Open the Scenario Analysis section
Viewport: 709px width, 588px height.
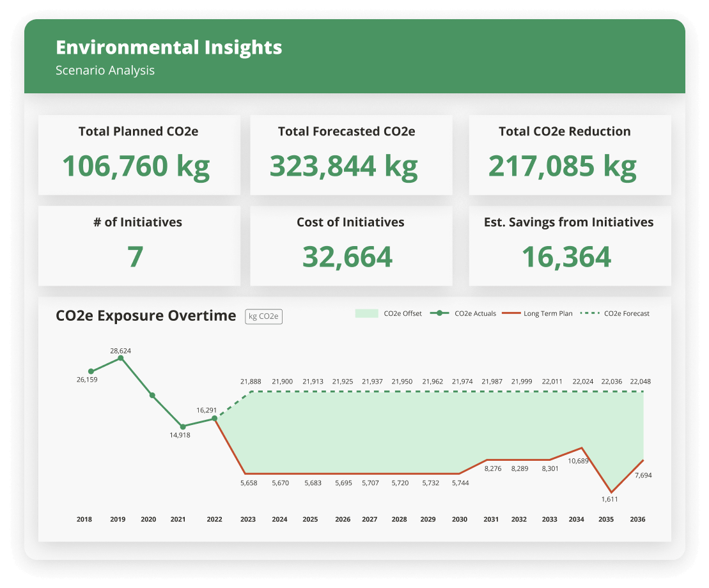pos(105,70)
